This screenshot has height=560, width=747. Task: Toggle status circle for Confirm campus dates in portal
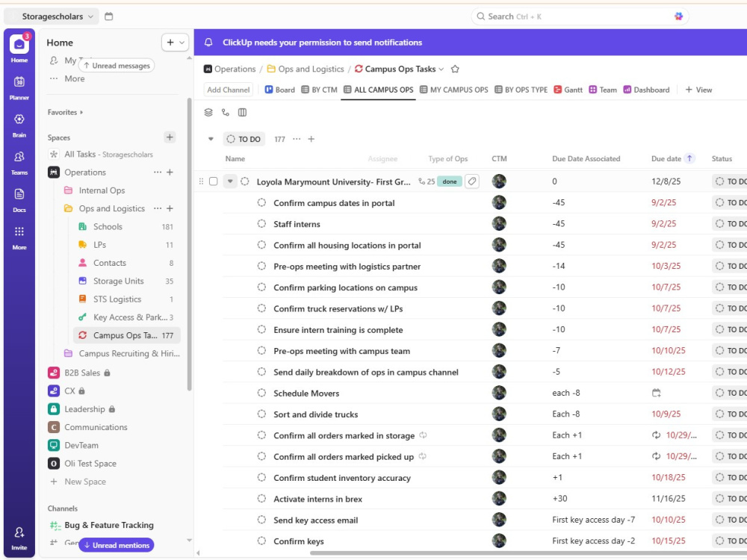coord(261,202)
